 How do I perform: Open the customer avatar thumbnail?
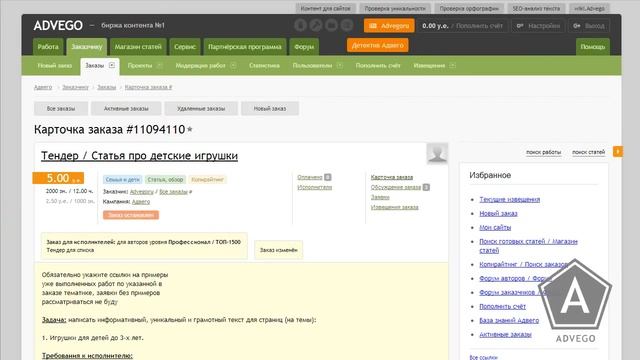tap(437, 153)
